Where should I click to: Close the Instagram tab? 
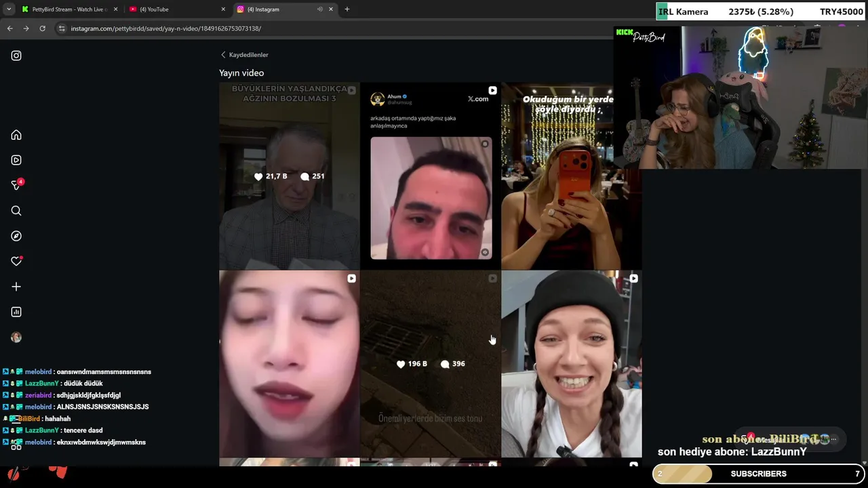click(x=331, y=9)
